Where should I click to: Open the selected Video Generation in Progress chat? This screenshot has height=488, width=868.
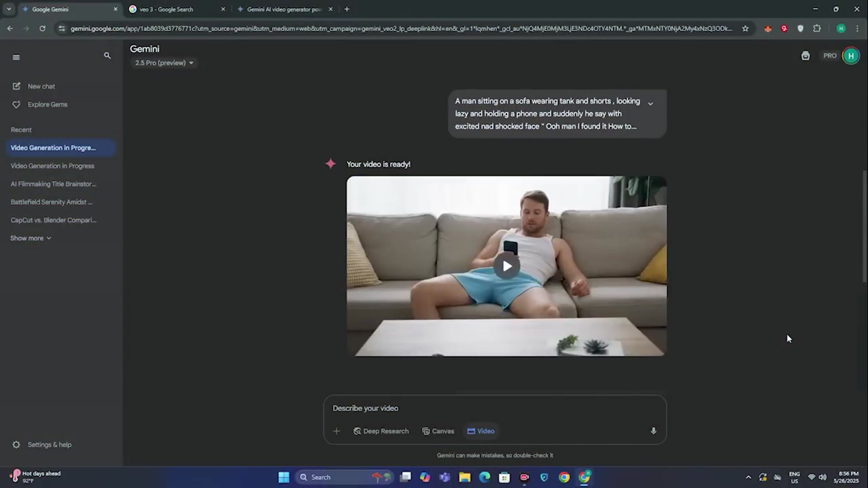pyautogui.click(x=61, y=148)
